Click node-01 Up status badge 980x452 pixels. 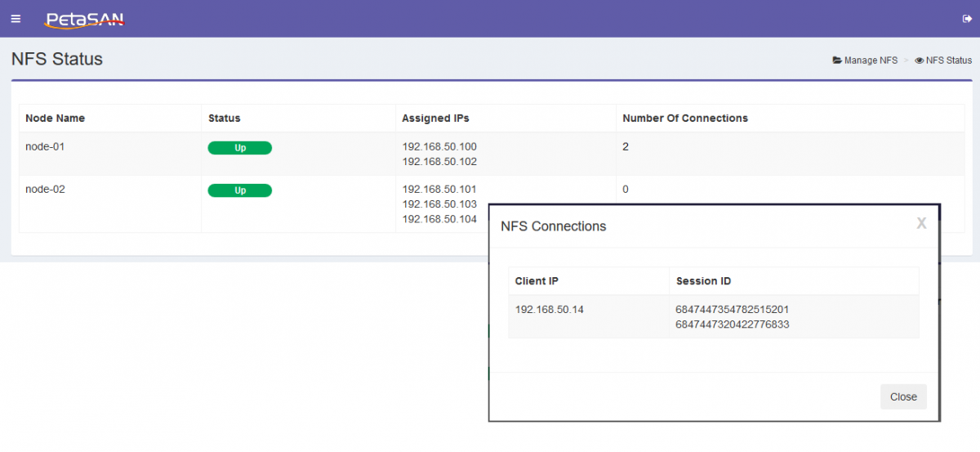click(240, 148)
